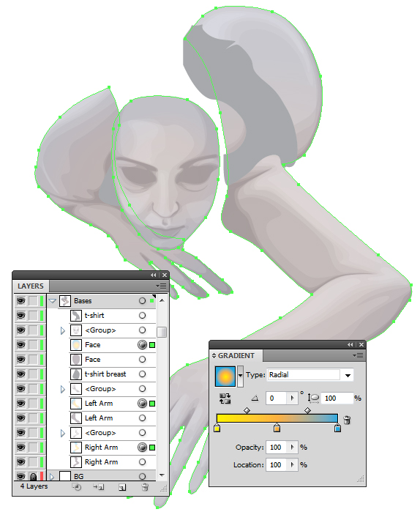
Task: Hide the BG layer
Action: tap(20, 476)
